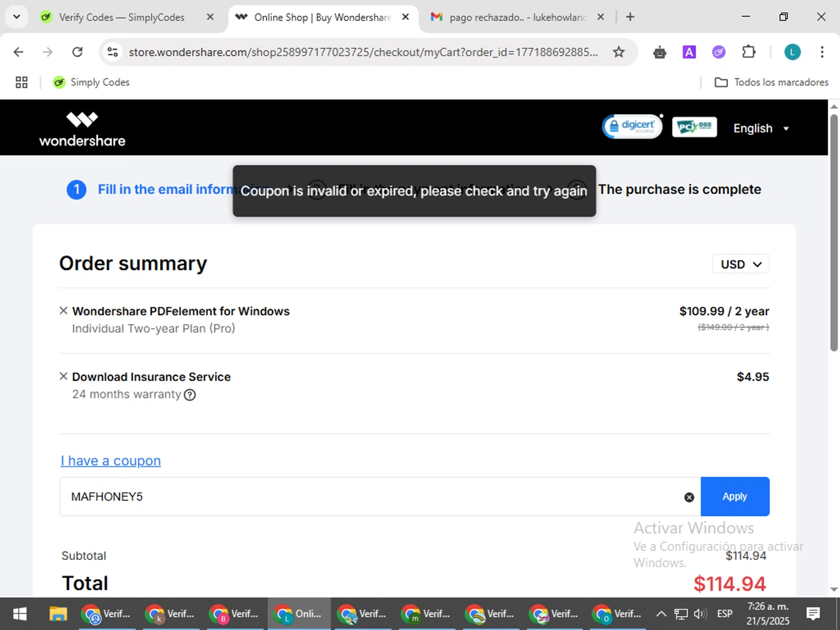Click the volume speaker icon

[x=700, y=614]
